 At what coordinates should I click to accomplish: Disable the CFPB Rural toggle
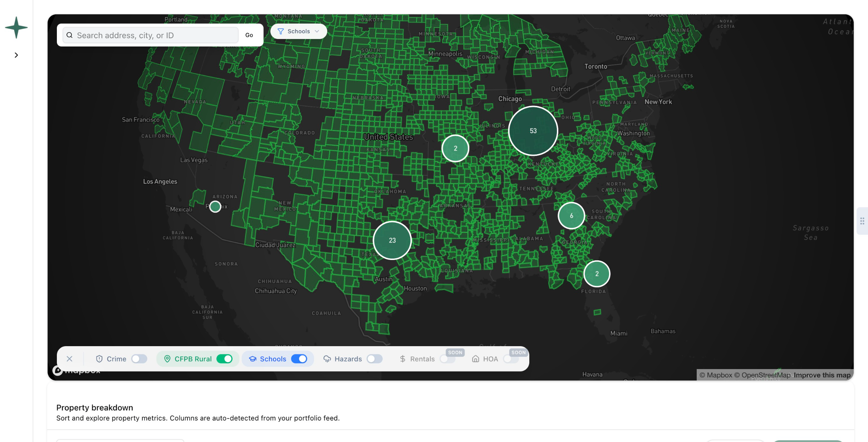pos(225,359)
